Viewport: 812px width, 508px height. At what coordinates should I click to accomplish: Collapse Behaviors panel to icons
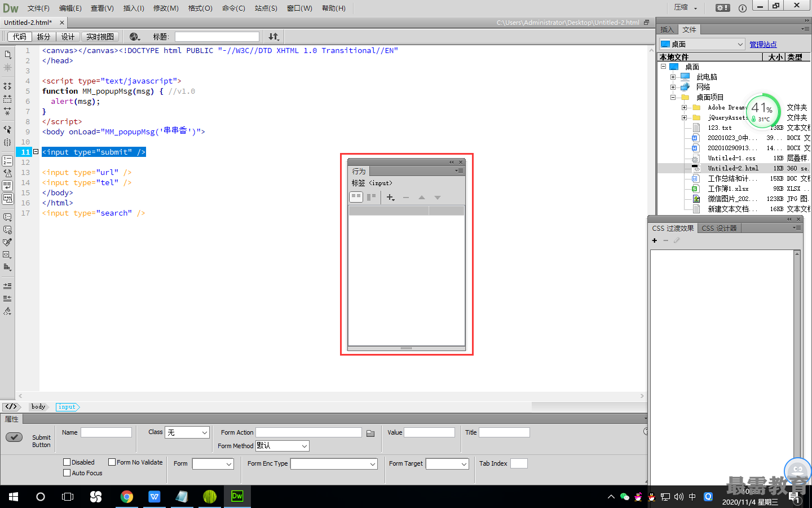451,162
